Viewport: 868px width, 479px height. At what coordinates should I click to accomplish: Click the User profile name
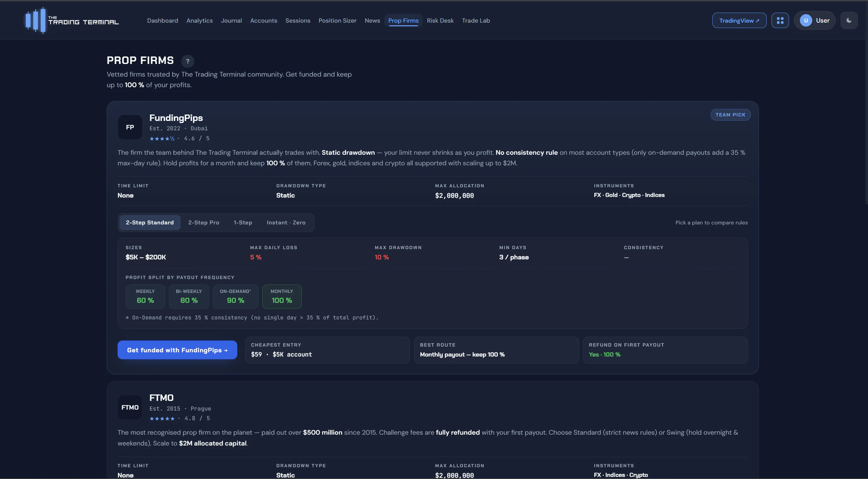tap(822, 21)
